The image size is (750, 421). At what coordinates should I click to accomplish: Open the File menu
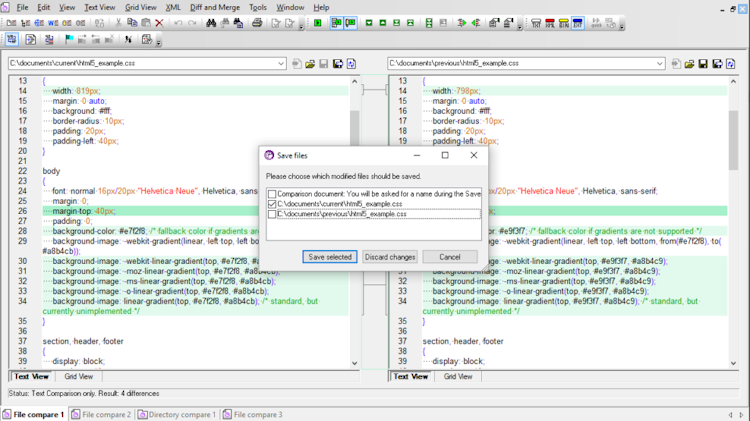(x=22, y=7)
